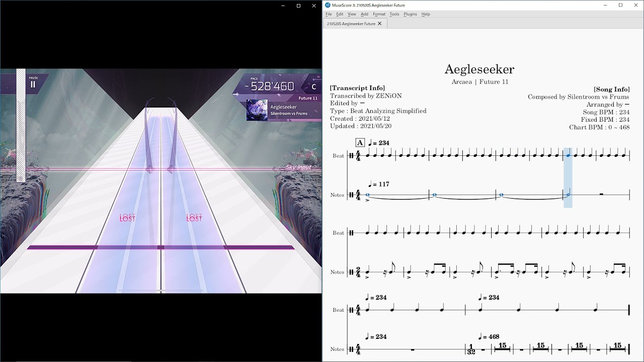Click the 'Chart BPM : 0 ~ 468' text
This screenshot has height=362, width=644.
point(599,127)
